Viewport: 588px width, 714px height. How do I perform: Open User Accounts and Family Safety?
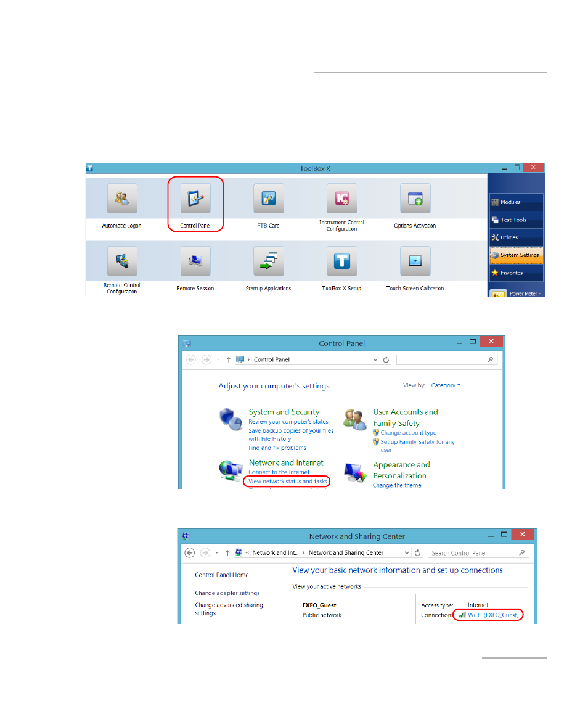pyautogui.click(x=406, y=417)
